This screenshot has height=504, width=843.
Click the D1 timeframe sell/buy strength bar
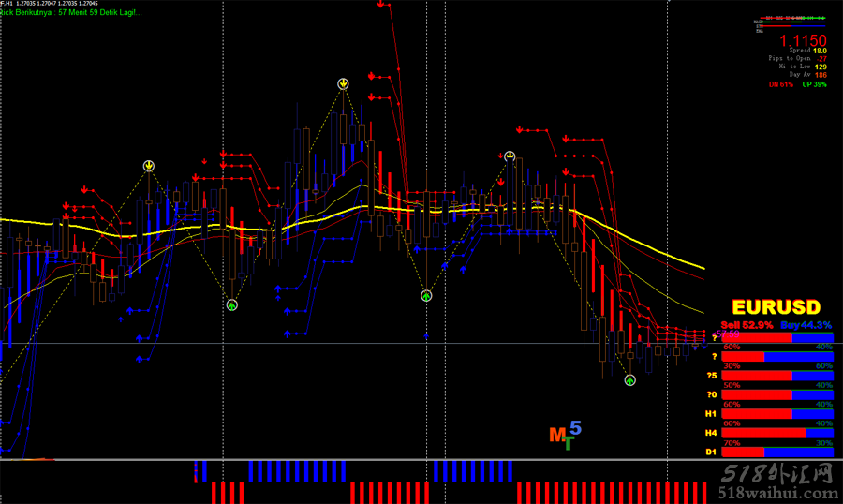pos(777,452)
